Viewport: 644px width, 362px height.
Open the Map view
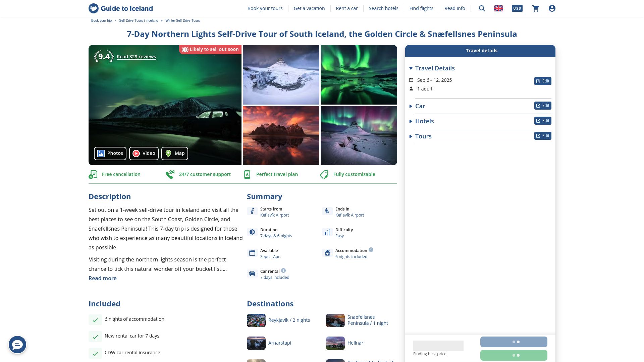click(175, 154)
